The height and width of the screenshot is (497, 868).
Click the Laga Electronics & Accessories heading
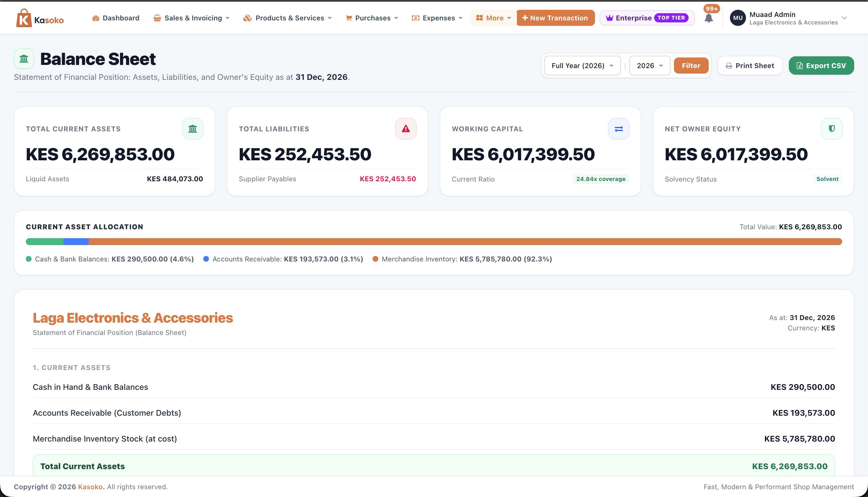(133, 318)
